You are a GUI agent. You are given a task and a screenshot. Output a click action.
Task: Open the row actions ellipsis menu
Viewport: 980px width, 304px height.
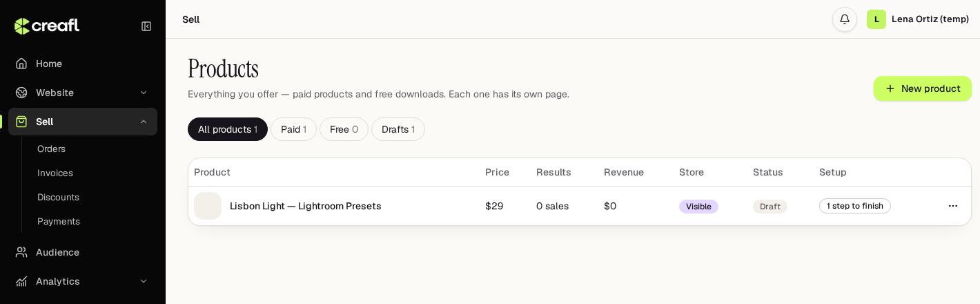953,206
